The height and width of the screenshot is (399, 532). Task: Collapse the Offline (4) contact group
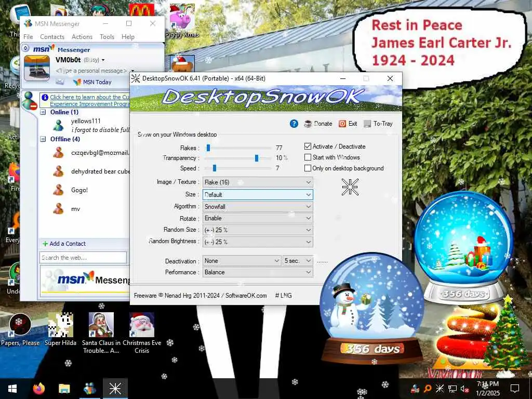(43, 139)
